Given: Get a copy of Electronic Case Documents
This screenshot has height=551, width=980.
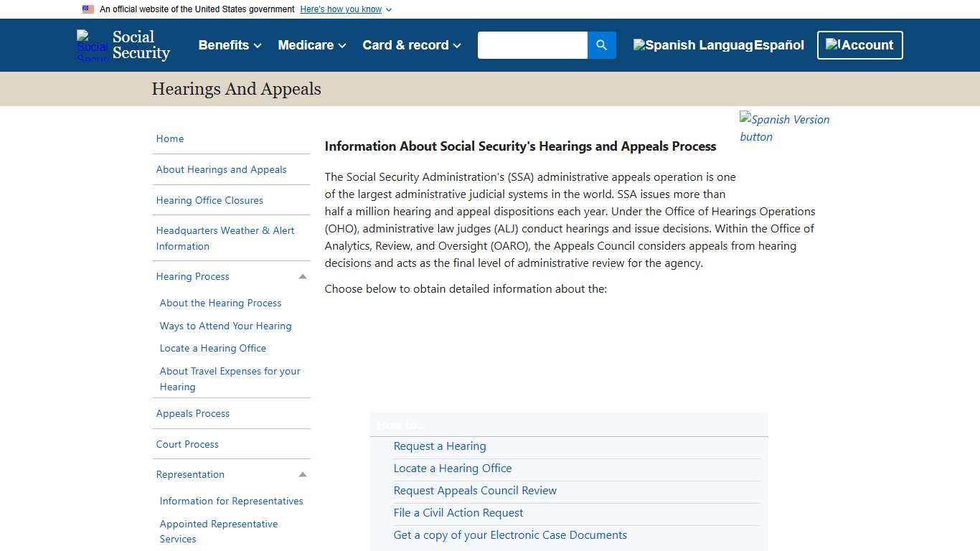Looking at the screenshot, I should [x=509, y=534].
